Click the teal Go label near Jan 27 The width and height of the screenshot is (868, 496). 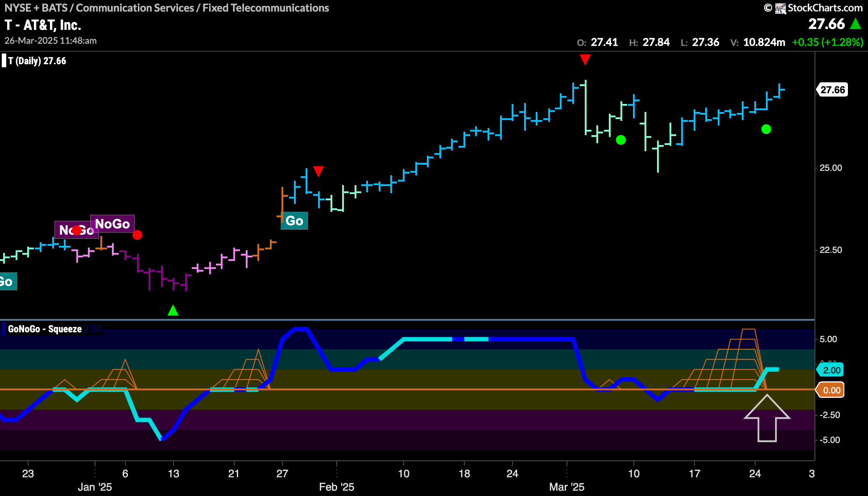click(x=294, y=221)
